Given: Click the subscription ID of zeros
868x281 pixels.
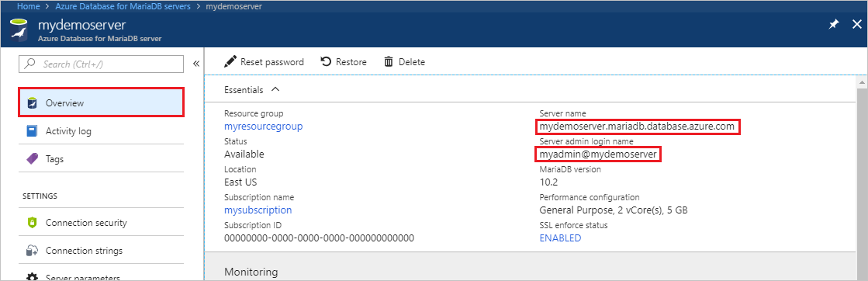Looking at the screenshot, I should pyautogui.click(x=320, y=238).
